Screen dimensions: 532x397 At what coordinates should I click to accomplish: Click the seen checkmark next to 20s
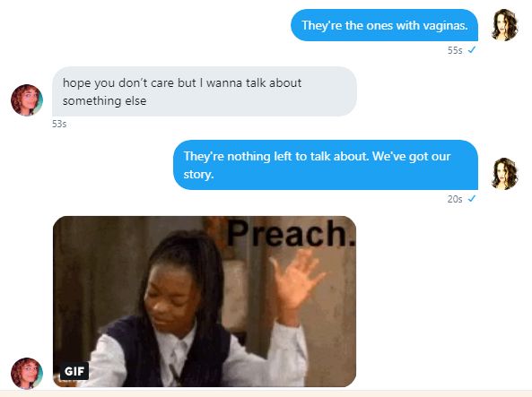coord(472,199)
